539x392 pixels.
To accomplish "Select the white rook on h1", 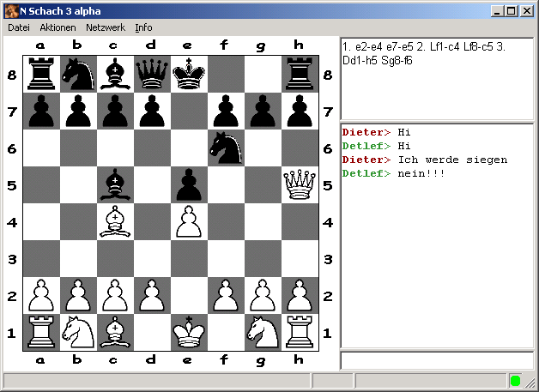I will click(x=300, y=333).
